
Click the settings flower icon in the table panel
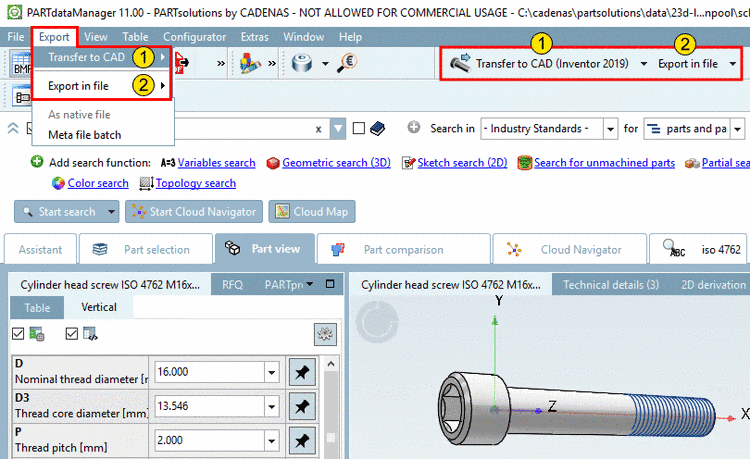click(325, 334)
